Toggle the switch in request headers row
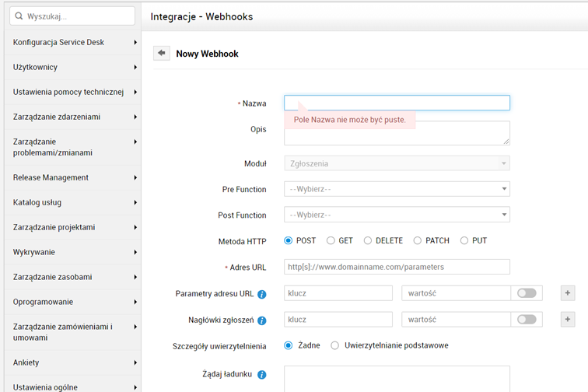588x392 pixels. pyautogui.click(x=527, y=319)
